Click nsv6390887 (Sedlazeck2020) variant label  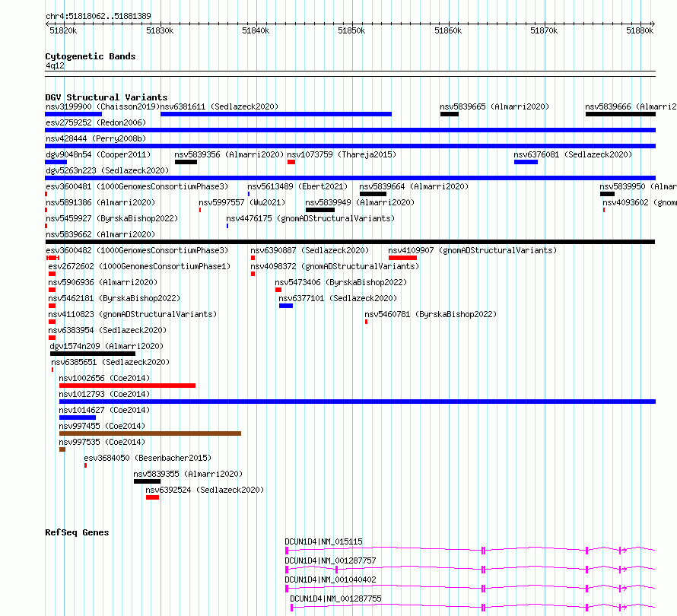tap(310, 250)
